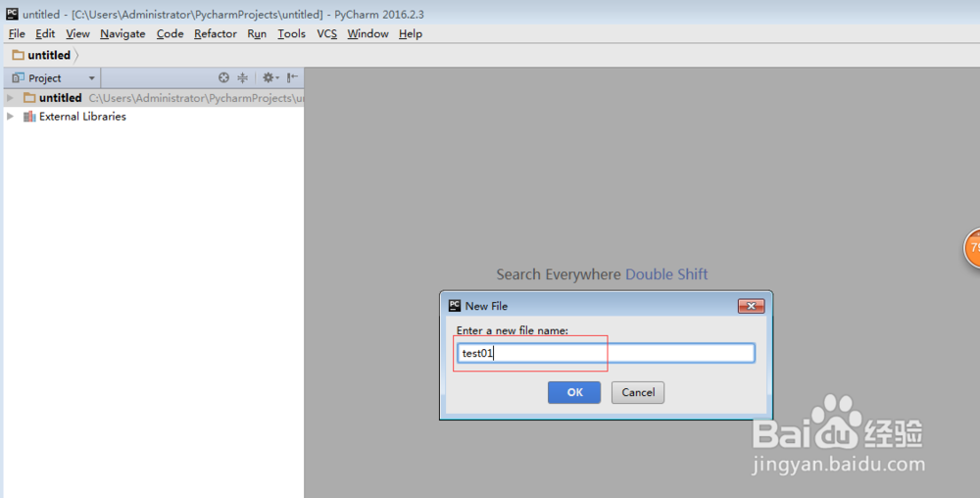980x498 pixels.
Task: Open the VCS menu
Action: pyautogui.click(x=327, y=33)
